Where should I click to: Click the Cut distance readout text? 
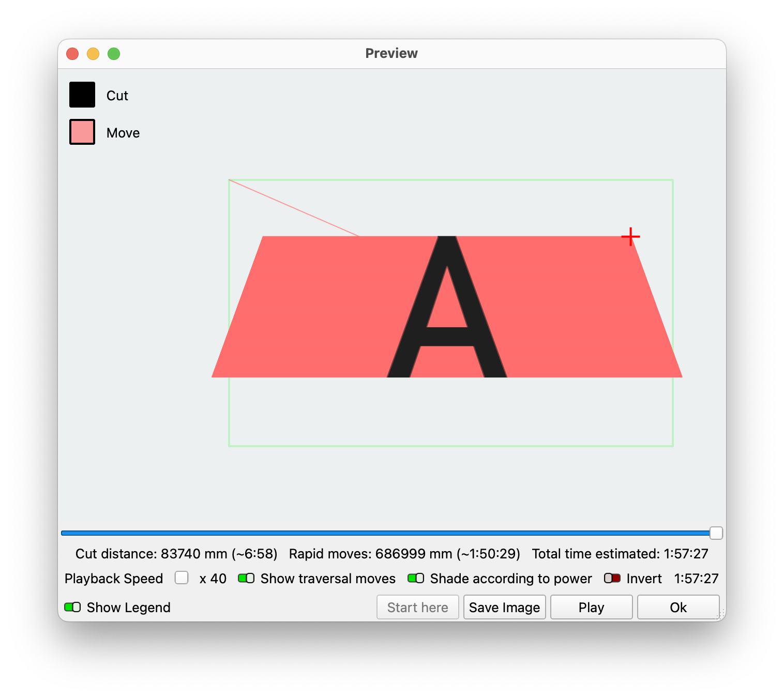tap(176, 554)
